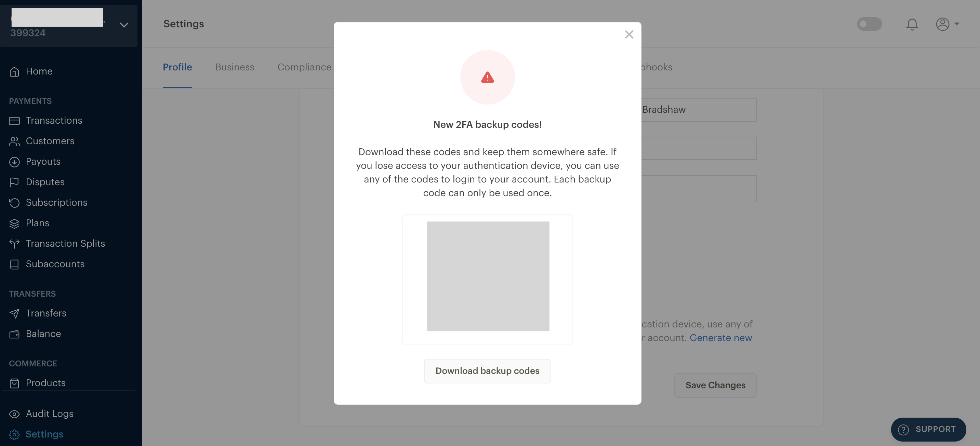The height and width of the screenshot is (446, 980).
Task: Click the Disputes flag icon
Action: click(x=14, y=182)
